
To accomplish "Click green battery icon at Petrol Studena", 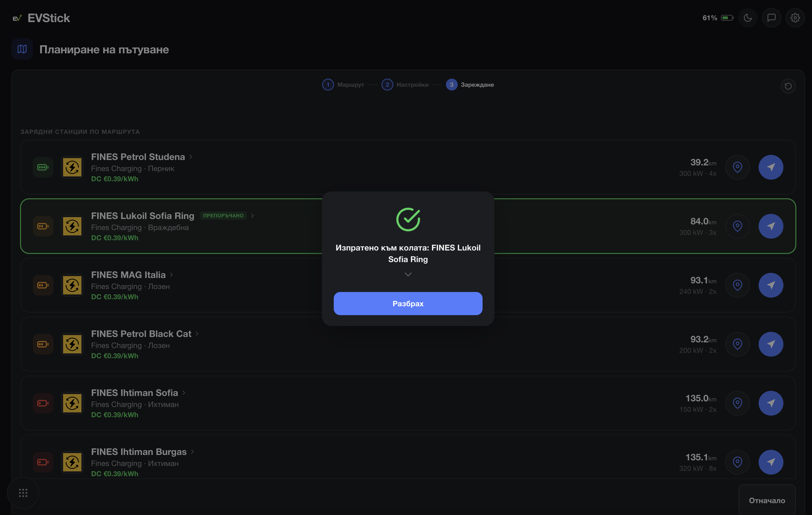I will pyautogui.click(x=43, y=167).
